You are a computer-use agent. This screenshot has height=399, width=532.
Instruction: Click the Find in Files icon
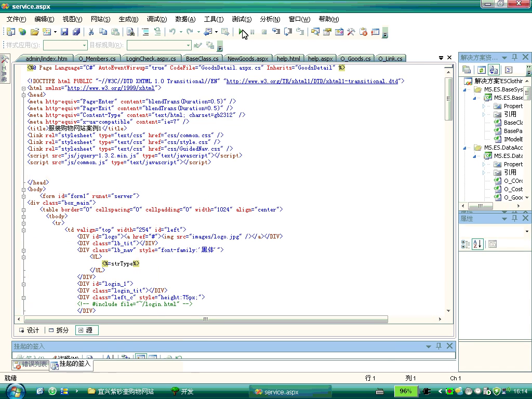point(130,32)
